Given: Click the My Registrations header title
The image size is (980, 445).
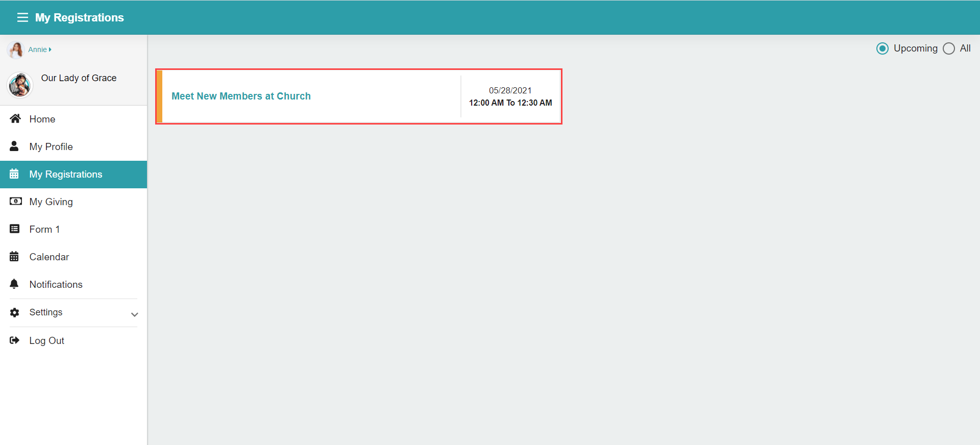Looking at the screenshot, I should (x=80, y=17).
